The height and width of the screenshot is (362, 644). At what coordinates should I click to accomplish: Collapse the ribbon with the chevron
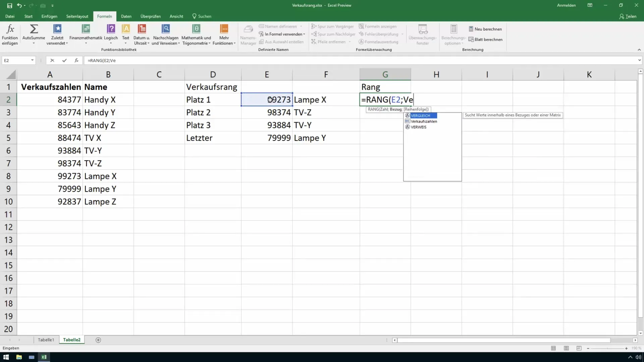point(639,50)
